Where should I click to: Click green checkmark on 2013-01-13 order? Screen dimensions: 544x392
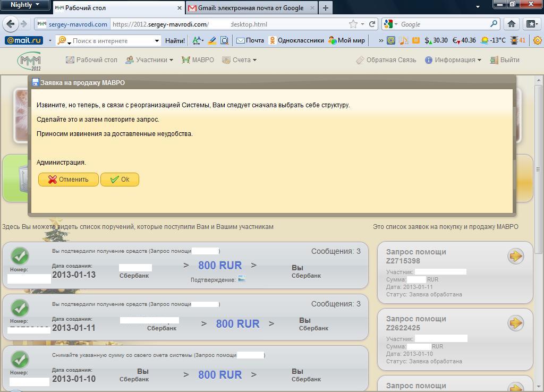point(20,256)
